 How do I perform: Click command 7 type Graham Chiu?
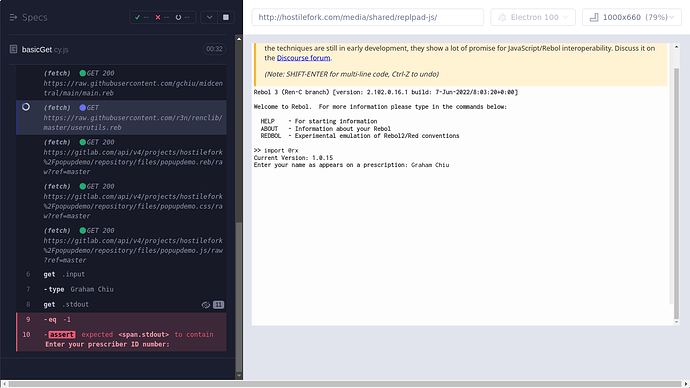[x=121, y=289]
